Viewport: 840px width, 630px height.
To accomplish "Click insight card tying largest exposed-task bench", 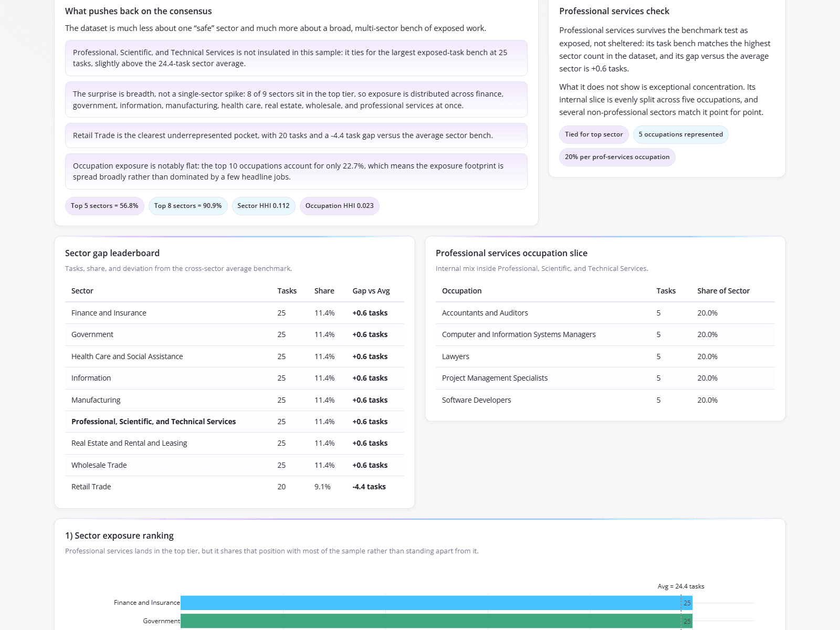I will click(x=296, y=58).
